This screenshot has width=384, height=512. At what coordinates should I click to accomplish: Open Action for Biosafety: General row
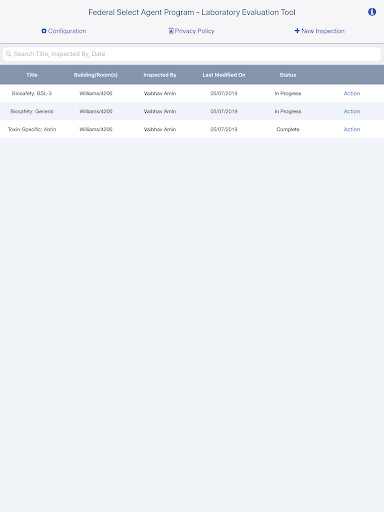pyautogui.click(x=352, y=111)
